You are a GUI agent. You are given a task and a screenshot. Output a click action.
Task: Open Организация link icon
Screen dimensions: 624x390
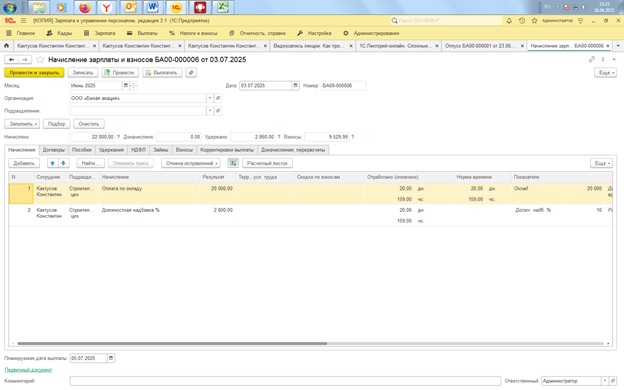pyautogui.click(x=218, y=98)
